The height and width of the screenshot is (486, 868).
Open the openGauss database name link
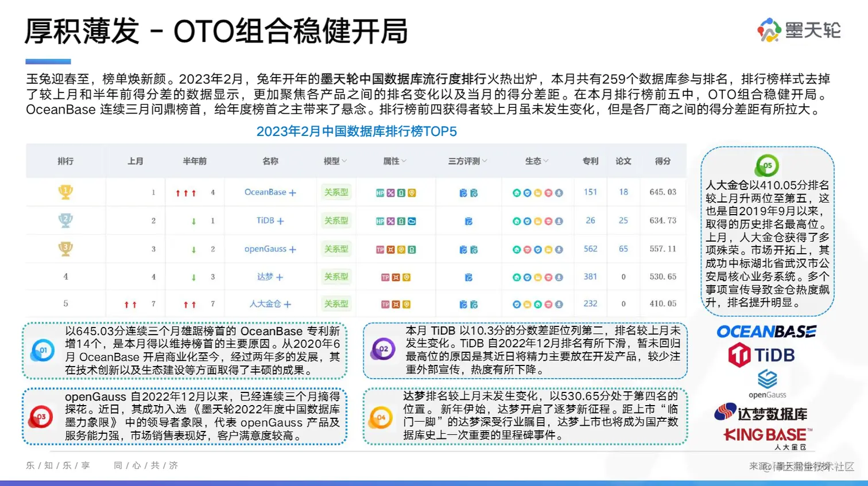point(265,249)
